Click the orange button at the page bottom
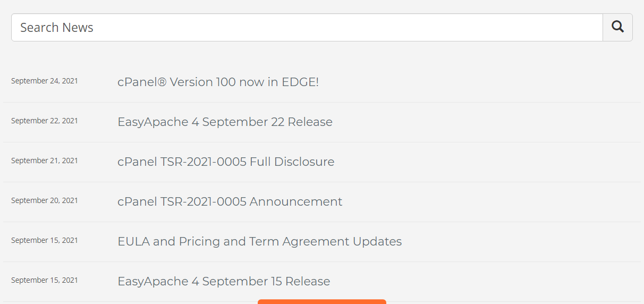Image resolution: width=644 pixels, height=304 pixels. click(x=322, y=301)
